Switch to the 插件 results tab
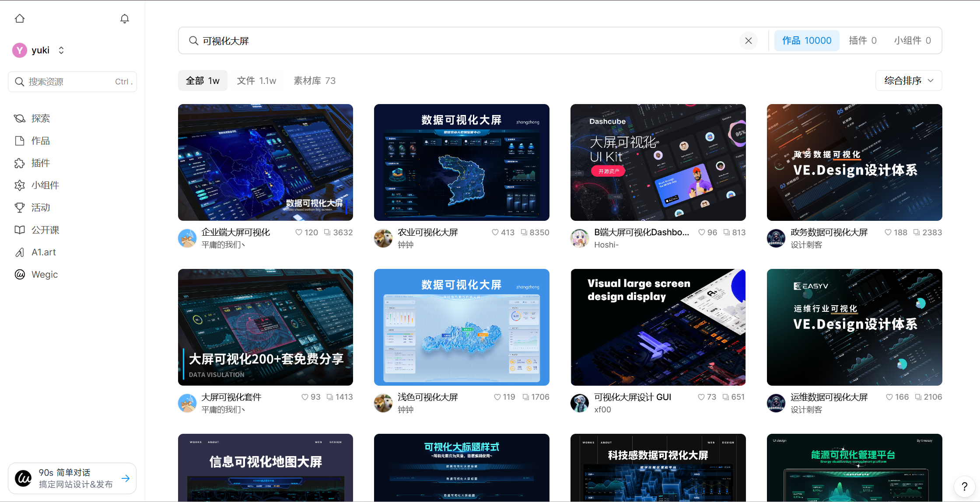 click(862, 40)
